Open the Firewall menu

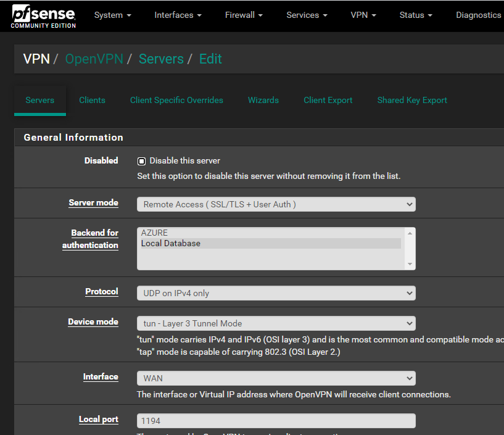click(x=244, y=15)
